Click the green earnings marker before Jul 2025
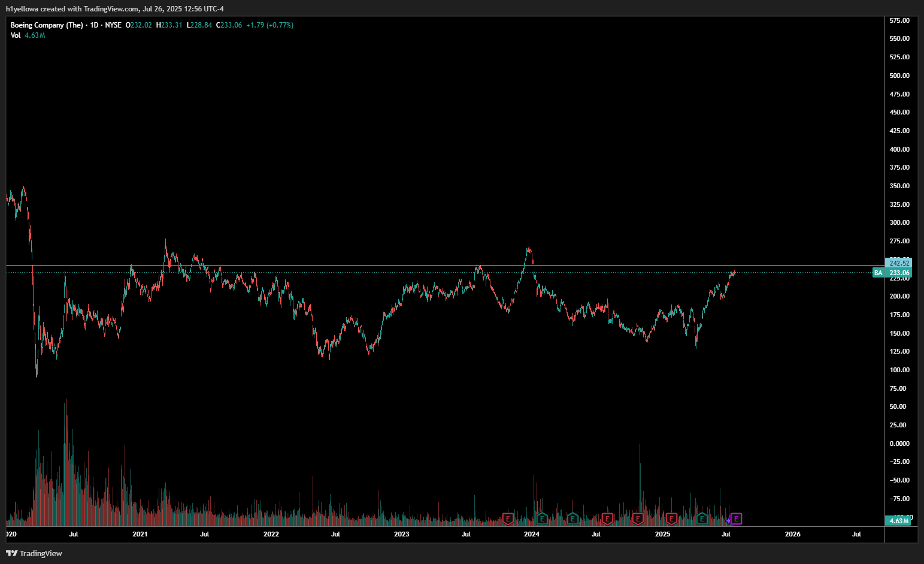The height and width of the screenshot is (564, 924). (702, 518)
